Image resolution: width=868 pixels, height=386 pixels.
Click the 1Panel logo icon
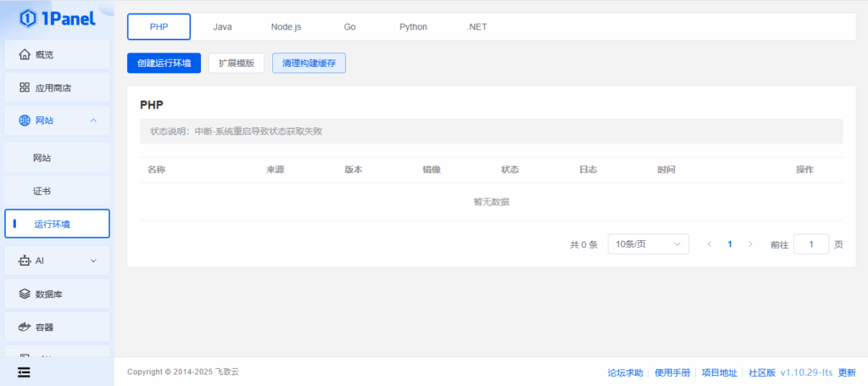click(x=27, y=18)
